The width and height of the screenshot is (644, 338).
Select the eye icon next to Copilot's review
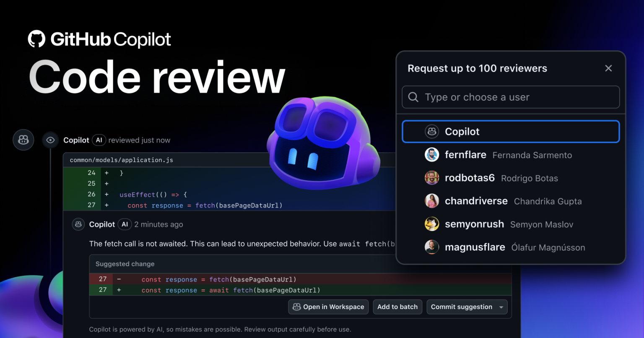pos(50,140)
